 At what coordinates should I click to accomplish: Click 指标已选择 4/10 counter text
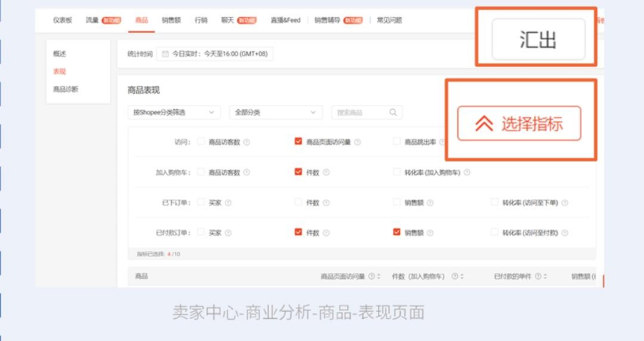[158, 254]
